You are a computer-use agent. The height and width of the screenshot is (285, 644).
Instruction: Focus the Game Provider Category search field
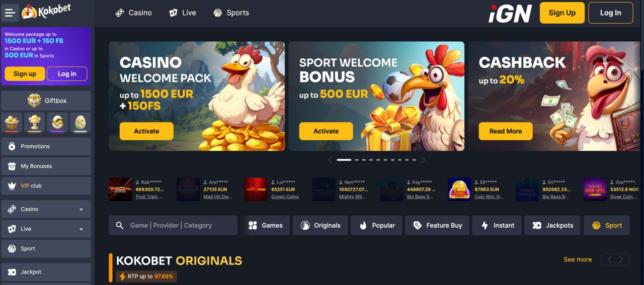pyautogui.click(x=173, y=225)
